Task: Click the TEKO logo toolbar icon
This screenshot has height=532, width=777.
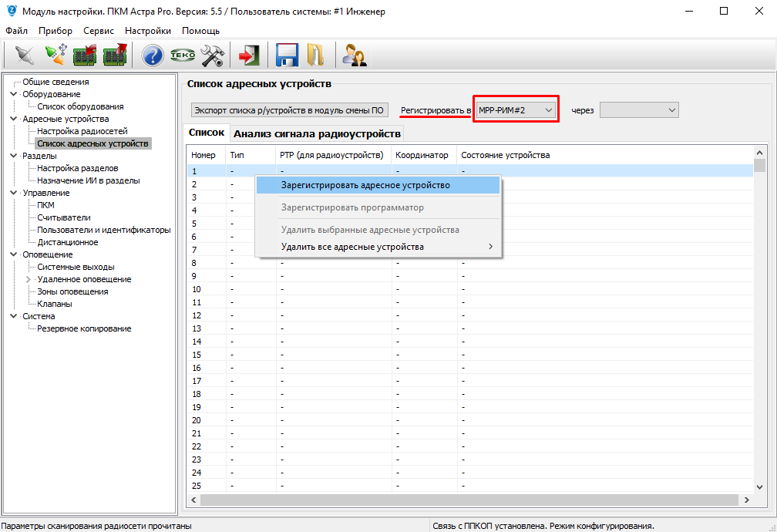Action: (x=183, y=55)
